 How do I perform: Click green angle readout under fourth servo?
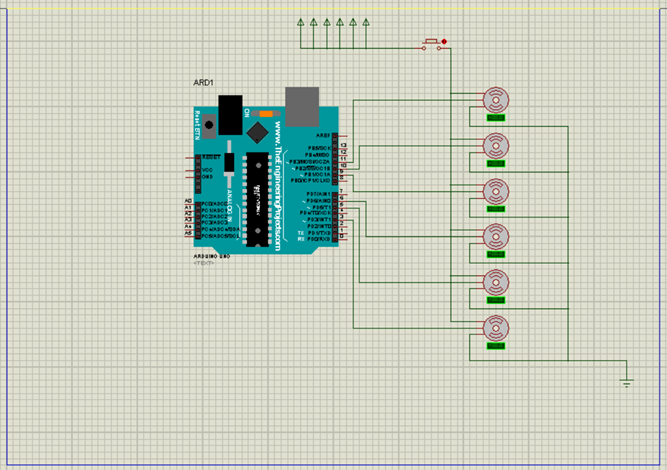tap(496, 254)
